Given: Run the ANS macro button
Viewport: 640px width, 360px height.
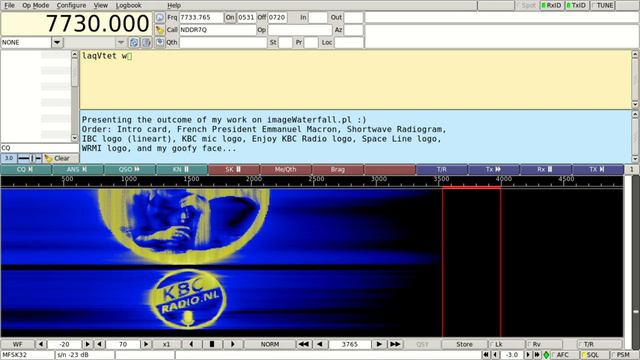Looking at the screenshot, I should (78, 169).
